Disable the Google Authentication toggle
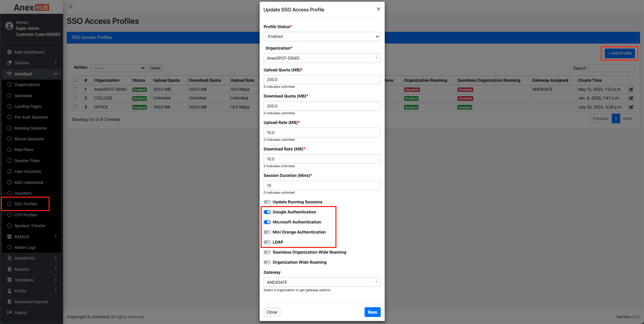The image size is (644, 324). (267, 212)
